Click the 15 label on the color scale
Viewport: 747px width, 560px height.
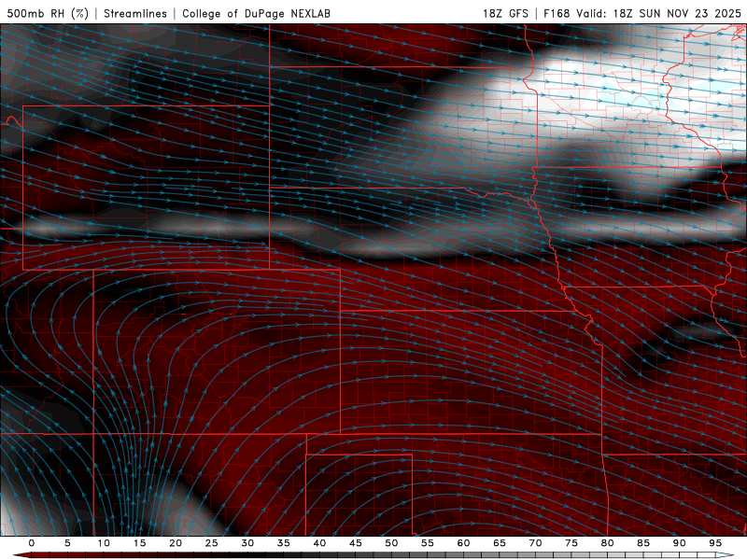point(139,543)
